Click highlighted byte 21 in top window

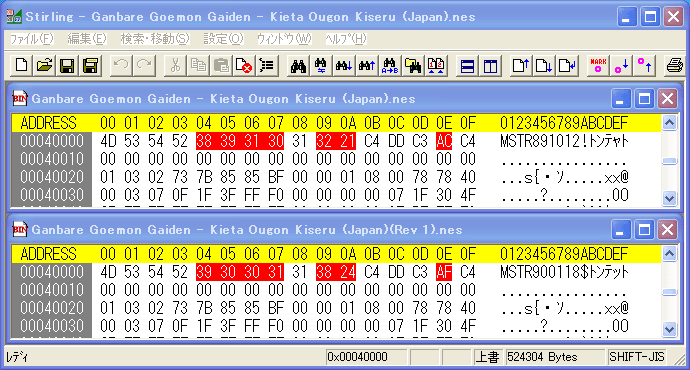pyautogui.click(x=348, y=141)
